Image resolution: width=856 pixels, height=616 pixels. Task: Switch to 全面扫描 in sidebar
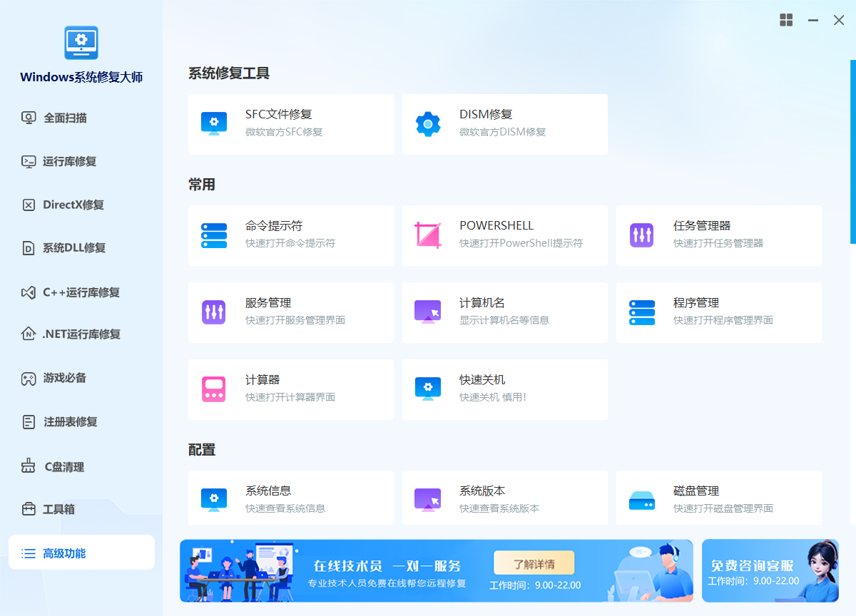[65, 118]
